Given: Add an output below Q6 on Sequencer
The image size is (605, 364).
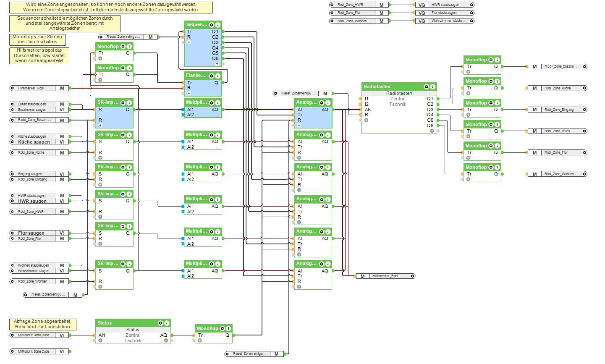Looking at the screenshot, I should tap(217, 64).
